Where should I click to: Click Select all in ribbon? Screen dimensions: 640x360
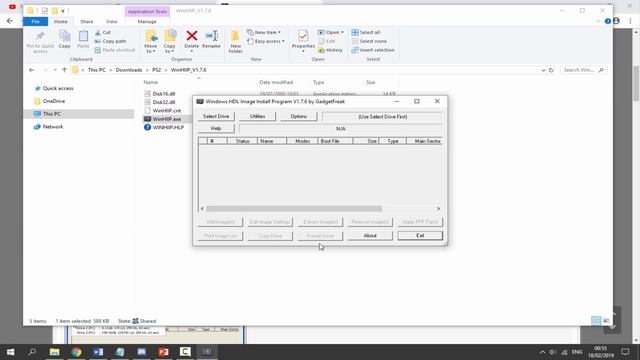pos(366,32)
